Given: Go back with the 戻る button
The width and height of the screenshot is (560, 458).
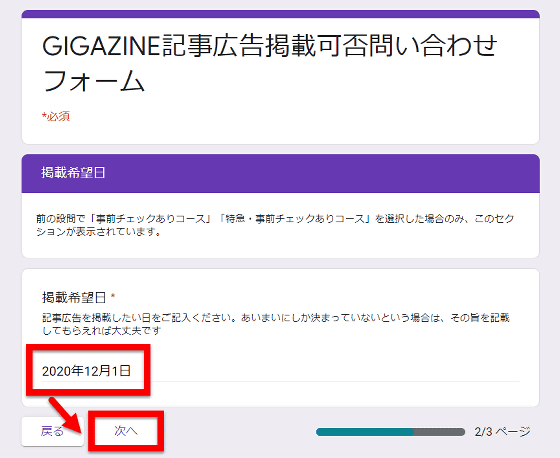Looking at the screenshot, I should pos(52,432).
